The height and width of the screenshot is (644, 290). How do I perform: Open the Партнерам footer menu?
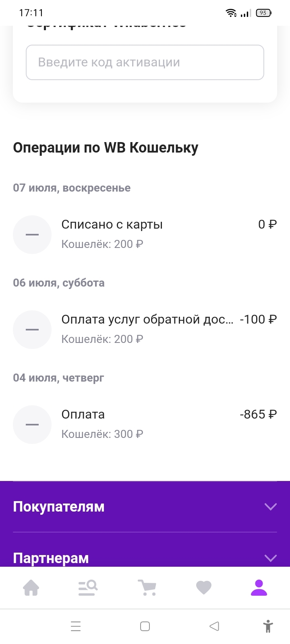(x=51, y=558)
